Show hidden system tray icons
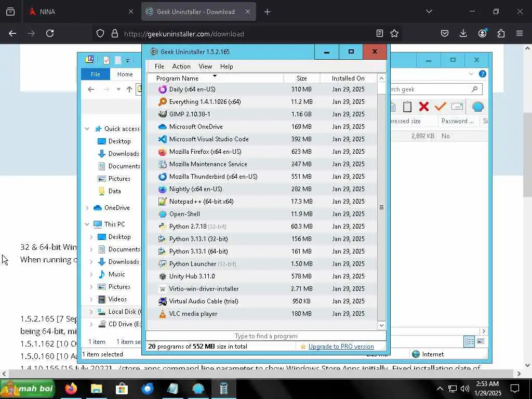532x399 pixels. coord(440,389)
